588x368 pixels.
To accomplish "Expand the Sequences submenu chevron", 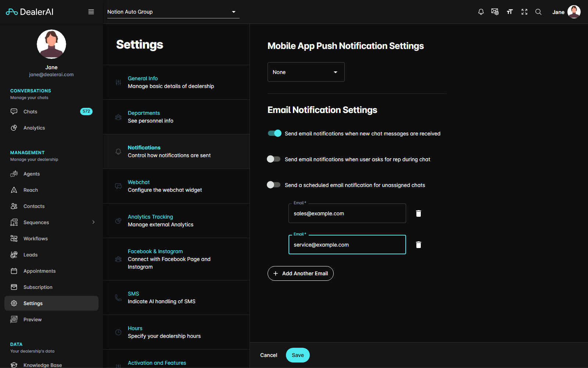I will pyautogui.click(x=93, y=222).
